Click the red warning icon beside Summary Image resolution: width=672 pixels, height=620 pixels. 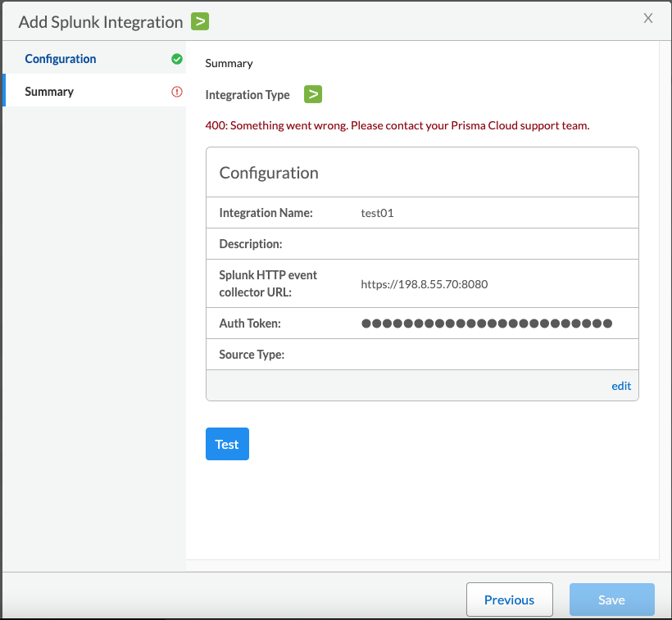click(177, 92)
